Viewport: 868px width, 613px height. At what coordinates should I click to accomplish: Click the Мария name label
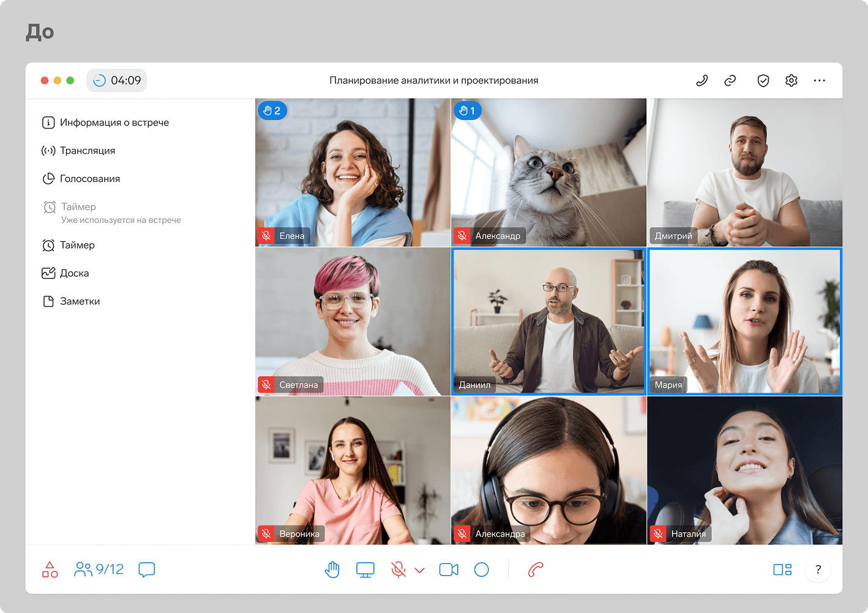pyautogui.click(x=668, y=385)
